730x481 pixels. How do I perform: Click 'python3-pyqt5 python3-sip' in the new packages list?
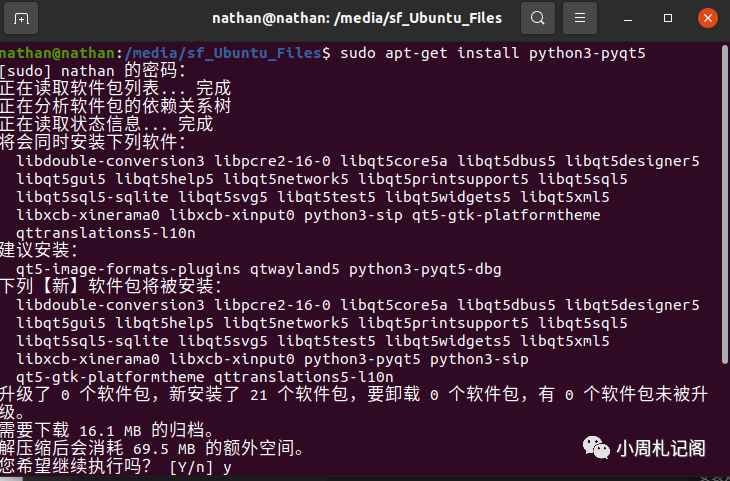point(416,359)
